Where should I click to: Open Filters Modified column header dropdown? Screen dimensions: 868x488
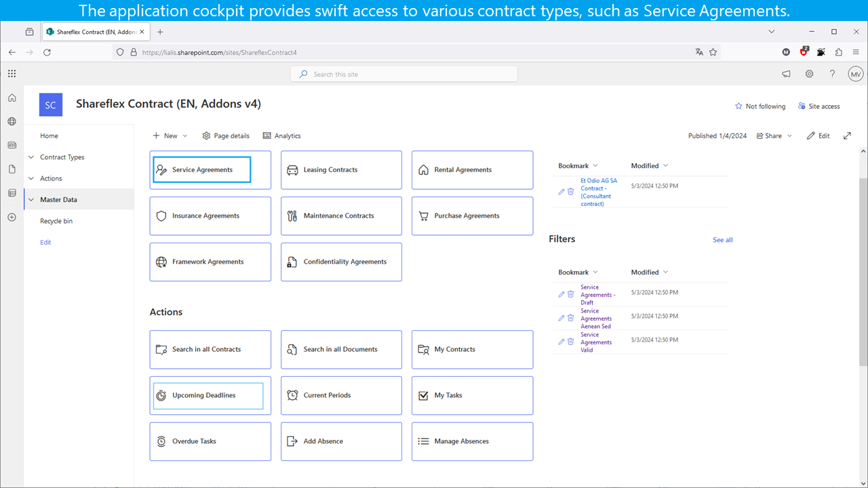(650, 272)
